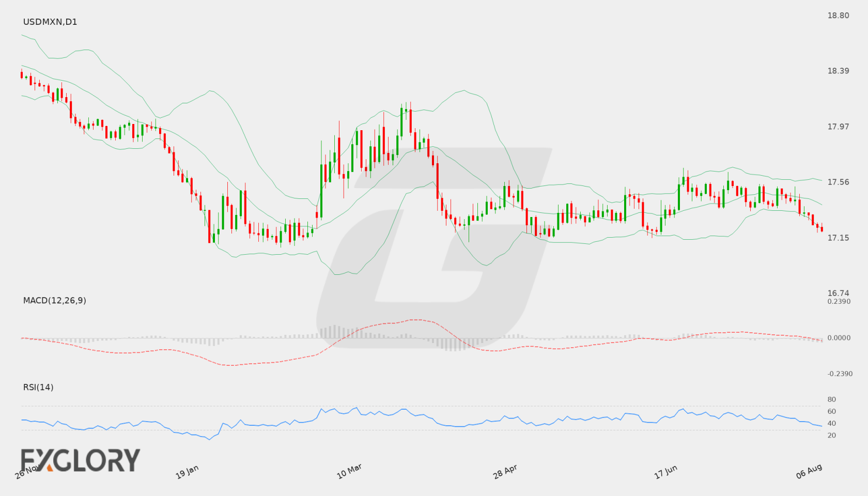Viewport: 868px width, 496px height.
Task: Click the 0.2390 MACD scale value
Action: pos(839,301)
